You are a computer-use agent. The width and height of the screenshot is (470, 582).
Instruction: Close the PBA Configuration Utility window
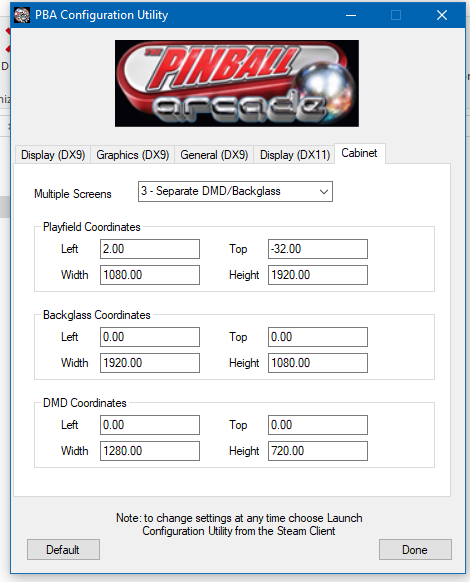(442, 15)
